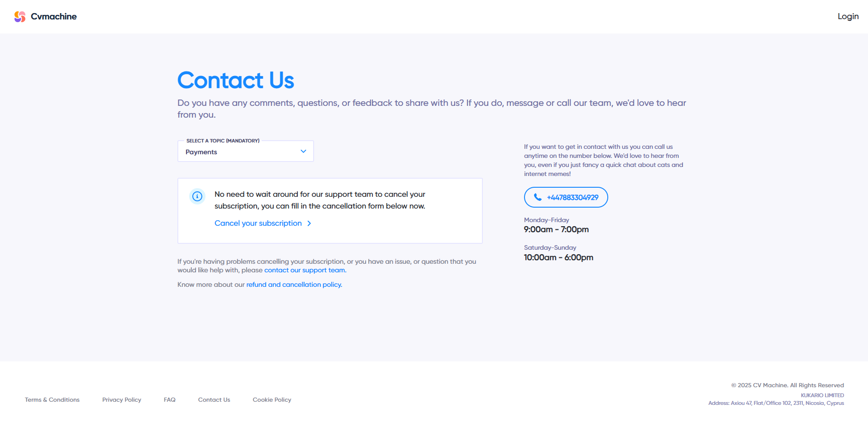The image size is (868, 432).
Task: Expand the topic dropdown chevron
Action: click(x=303, y=152)
